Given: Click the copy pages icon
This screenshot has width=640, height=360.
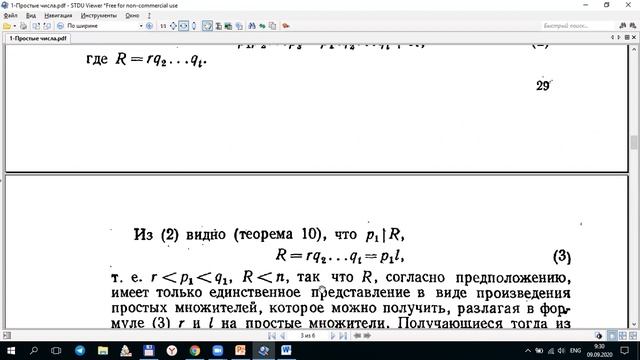Looking at the screenshot, I should point(272,26).
